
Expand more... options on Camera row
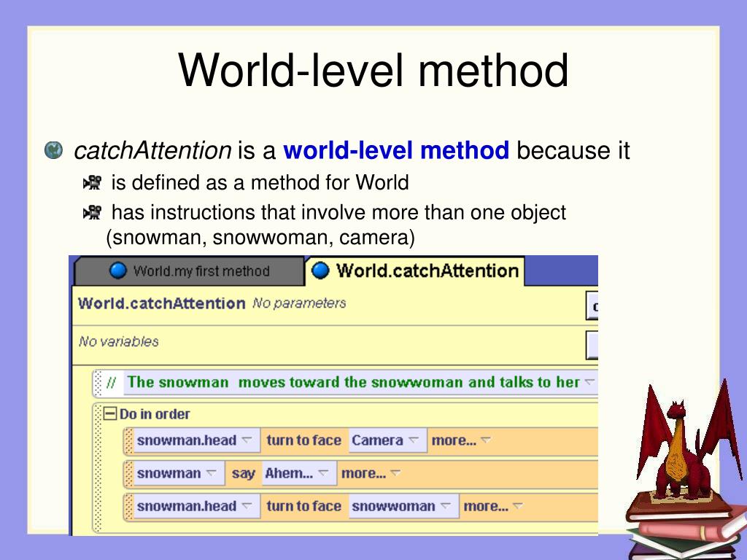coord(461,440)
